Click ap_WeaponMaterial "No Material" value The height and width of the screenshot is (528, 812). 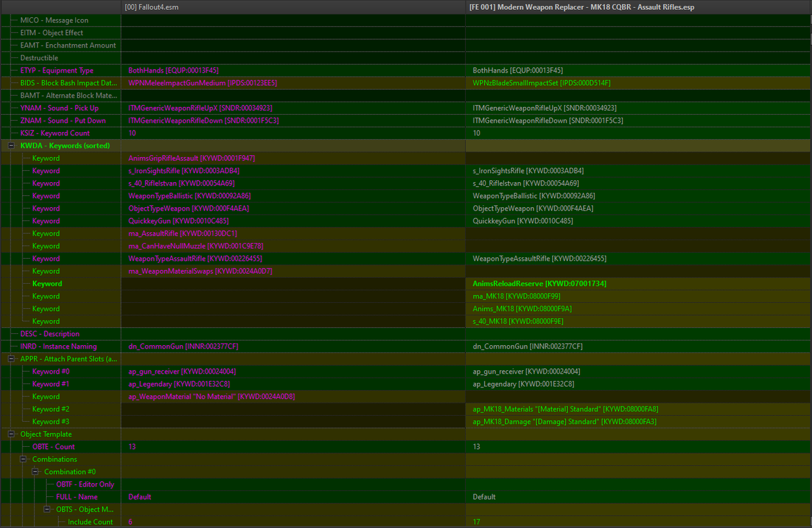click(x=212, y=396)
